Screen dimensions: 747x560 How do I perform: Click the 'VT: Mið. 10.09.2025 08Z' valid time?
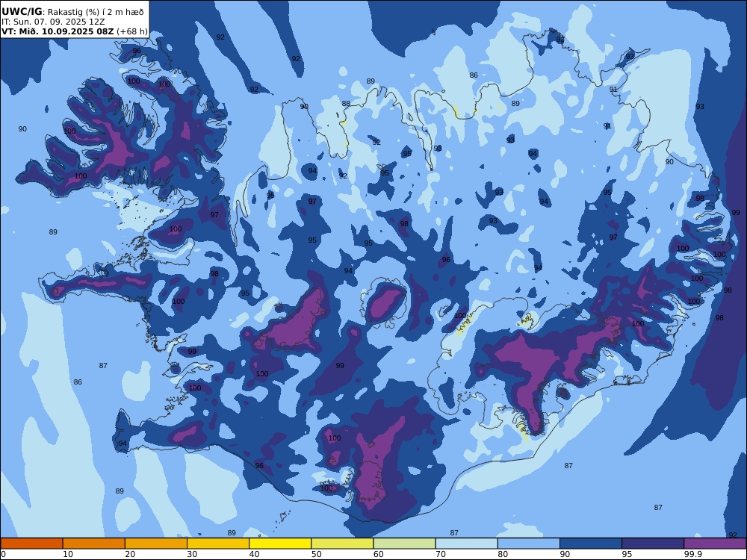tap(58, 31)
